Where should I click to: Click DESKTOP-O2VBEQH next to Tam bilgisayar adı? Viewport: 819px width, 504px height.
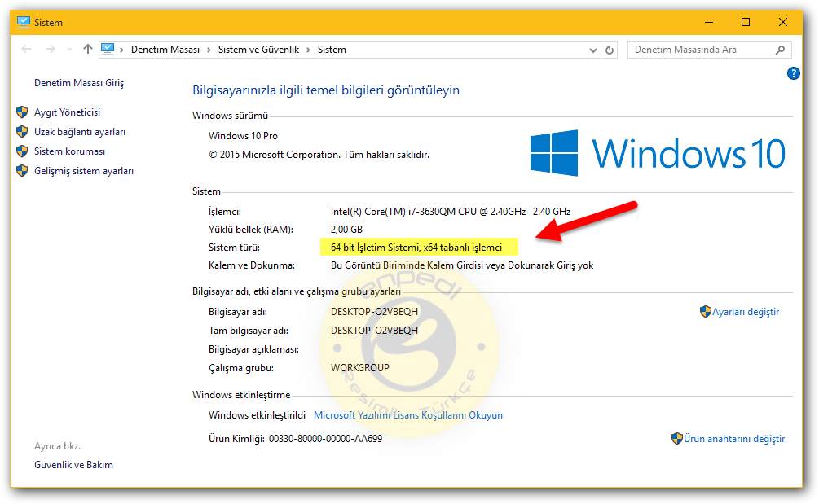374,331
